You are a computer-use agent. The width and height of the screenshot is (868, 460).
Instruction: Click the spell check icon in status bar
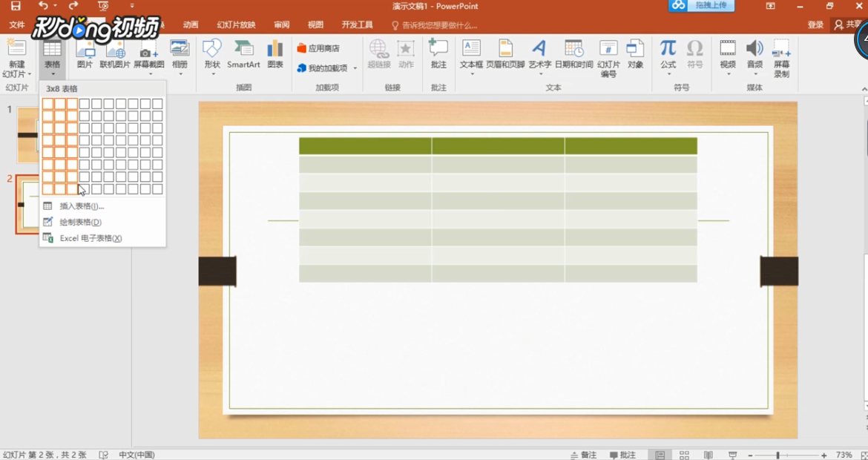tap(104, 455)
